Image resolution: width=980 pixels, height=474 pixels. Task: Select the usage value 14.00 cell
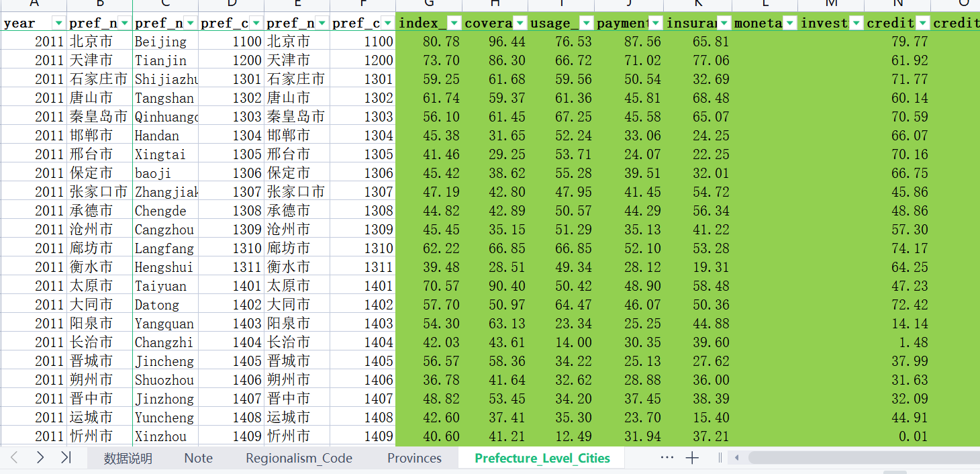pos(561,342)
